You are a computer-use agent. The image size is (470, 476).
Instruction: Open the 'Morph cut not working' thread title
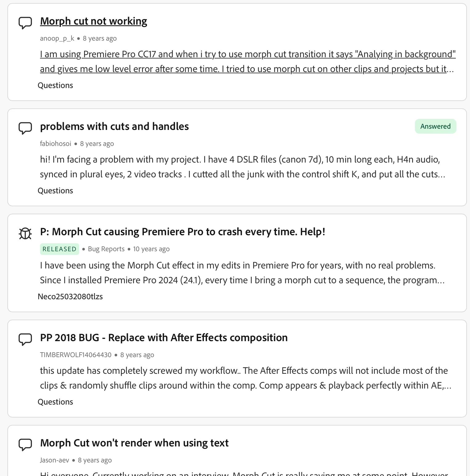[94, 21]
